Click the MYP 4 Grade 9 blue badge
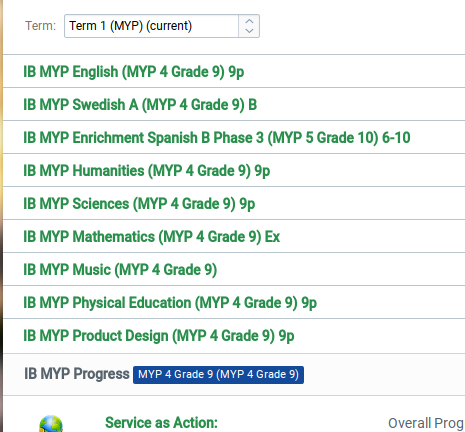 tap(218, 375)
